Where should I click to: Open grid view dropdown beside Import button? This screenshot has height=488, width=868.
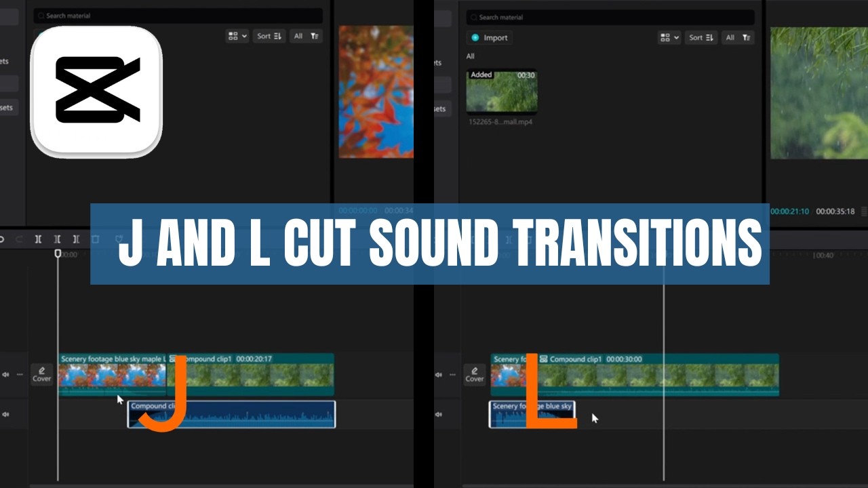(x=669, y=37)
